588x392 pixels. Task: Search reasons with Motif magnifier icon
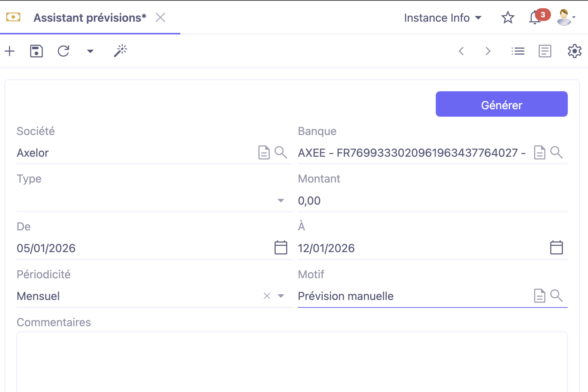coord(556,295)
